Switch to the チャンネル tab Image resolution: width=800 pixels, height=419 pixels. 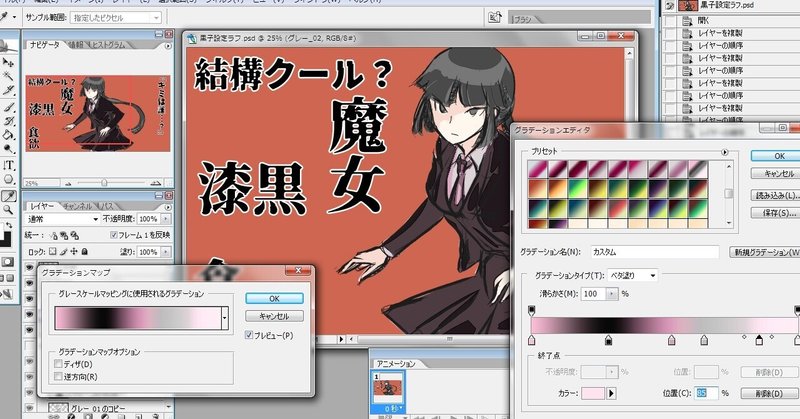click(77, 206)
